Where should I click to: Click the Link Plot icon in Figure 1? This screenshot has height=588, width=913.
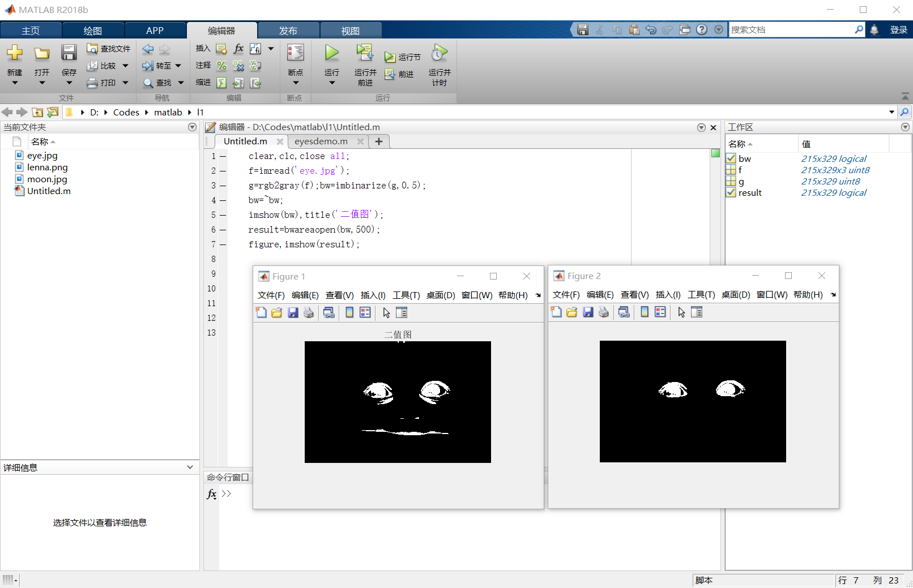(x=329, y=312)
